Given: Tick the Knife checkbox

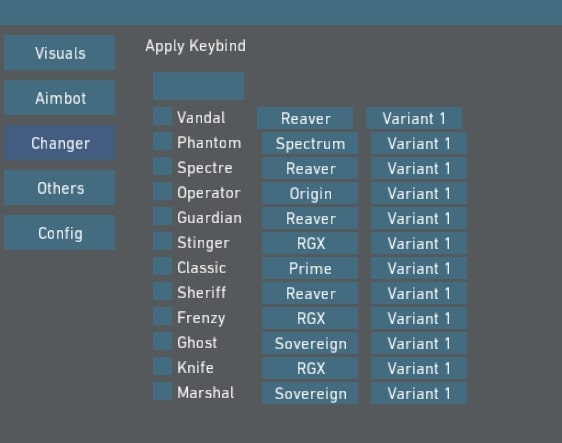Looking at the screenshot, I should 162,366.
